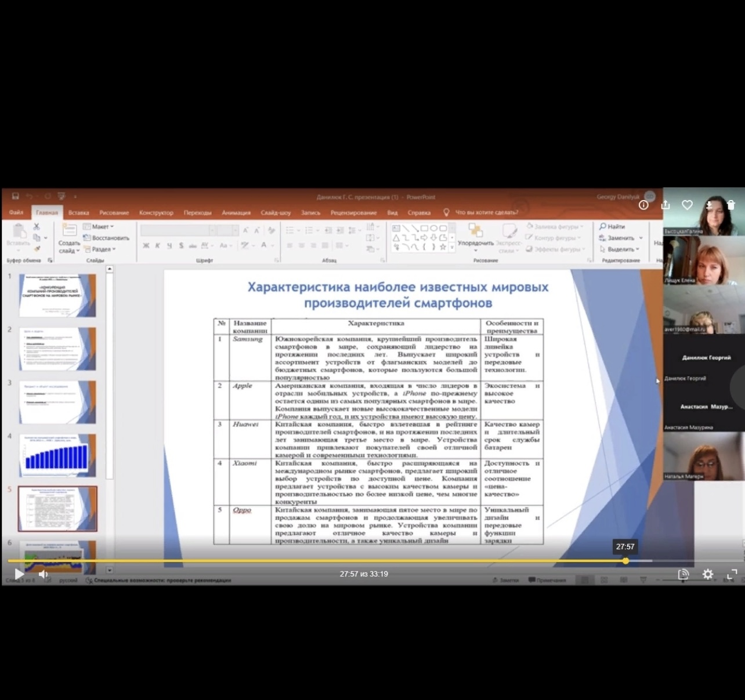Open the Слайд-шоу ribbon tab

tap(276, 213)
